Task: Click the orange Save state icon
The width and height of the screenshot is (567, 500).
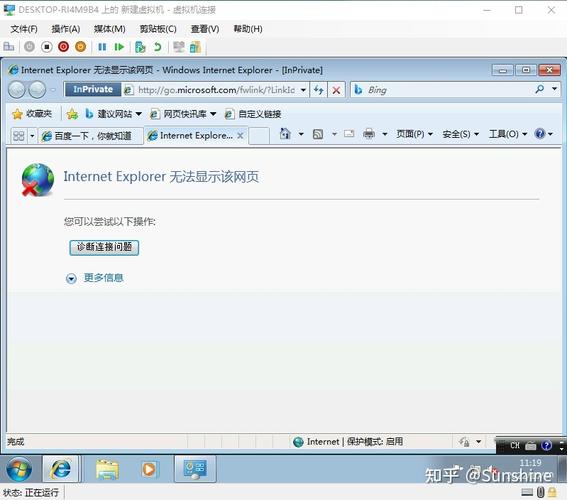Action: click(81, 47)
